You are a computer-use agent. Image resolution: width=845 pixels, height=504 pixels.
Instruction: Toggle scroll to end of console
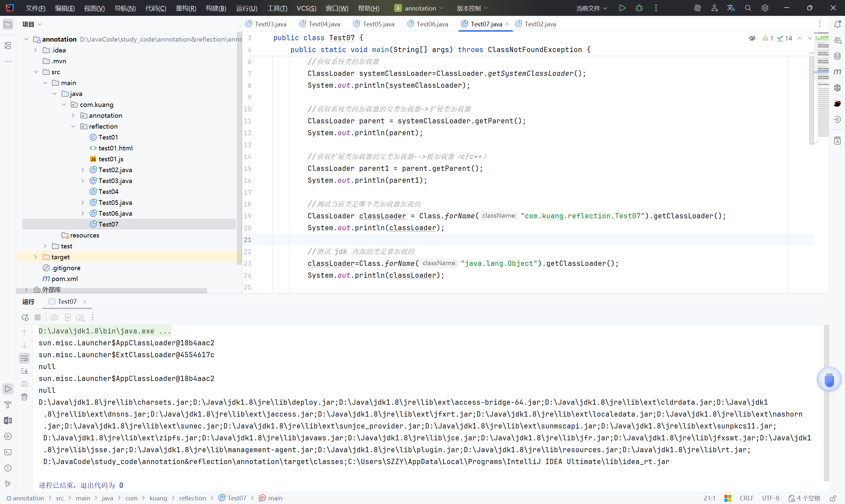coord(24,371)
